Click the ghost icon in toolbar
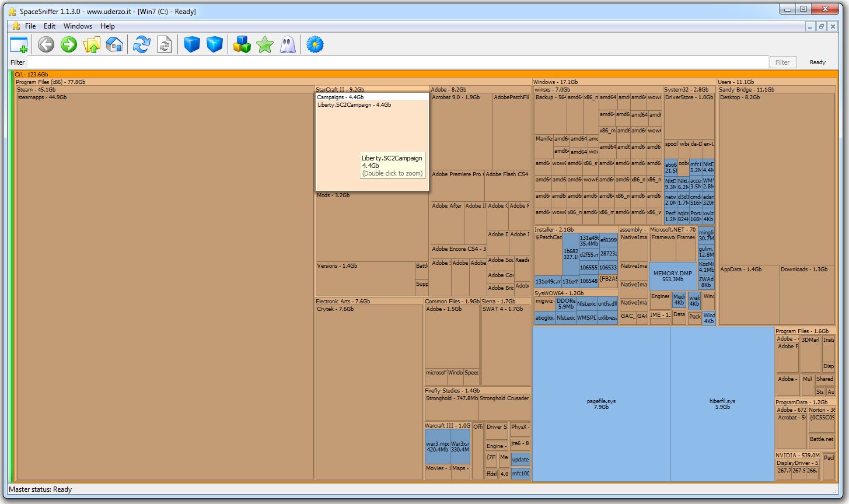849x504 pixels. (288, 44)
